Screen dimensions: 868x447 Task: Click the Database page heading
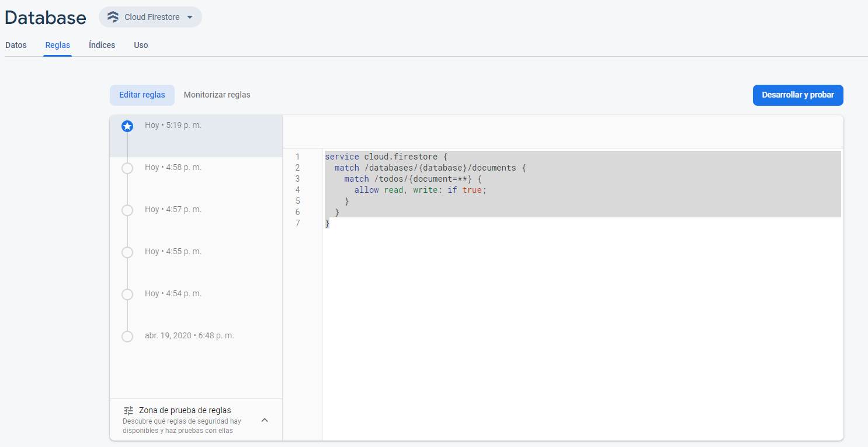[x=46, y=18]
